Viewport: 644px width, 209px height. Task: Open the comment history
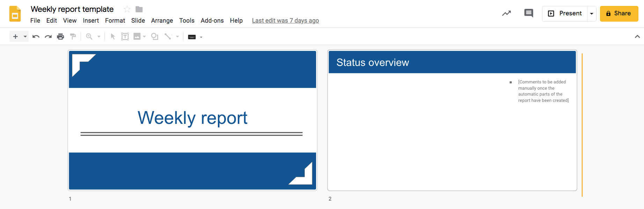pyautogui.click(x=528, y=13)
